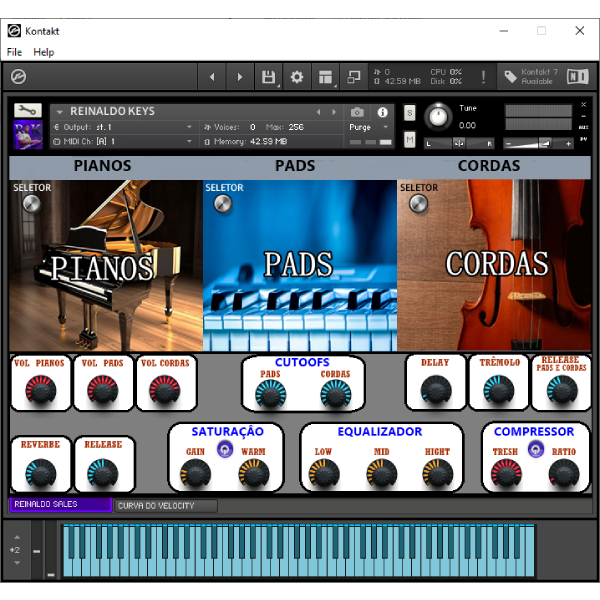Screen dimensions: 600x600
Task: Open the workspace layout panel icon
Action: point(325,77)
